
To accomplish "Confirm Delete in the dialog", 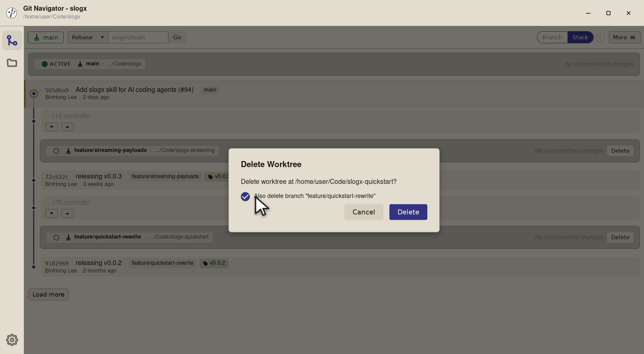I will [x=408, y=212].
